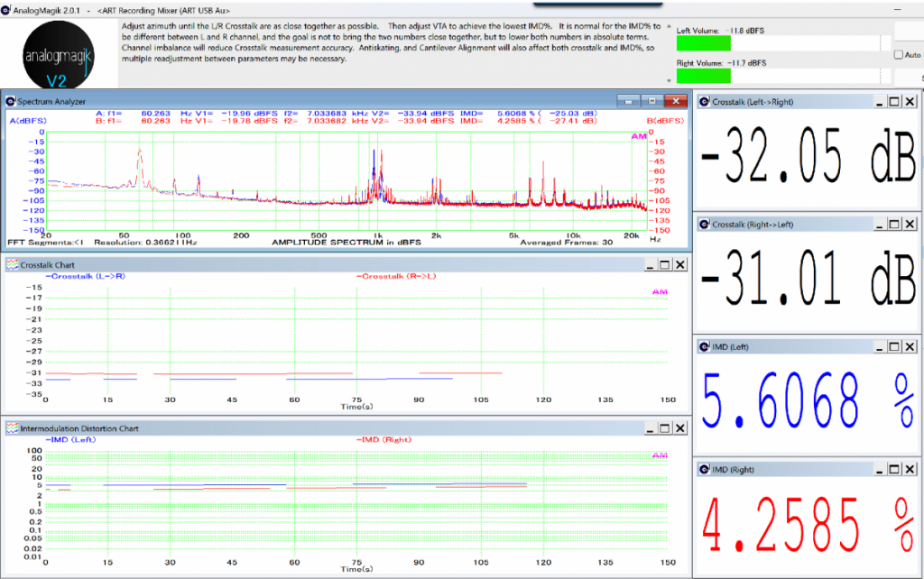Click the IMD (Left) panel icon
This screenshot has width=924, height=579.
[x=704, y=347]
